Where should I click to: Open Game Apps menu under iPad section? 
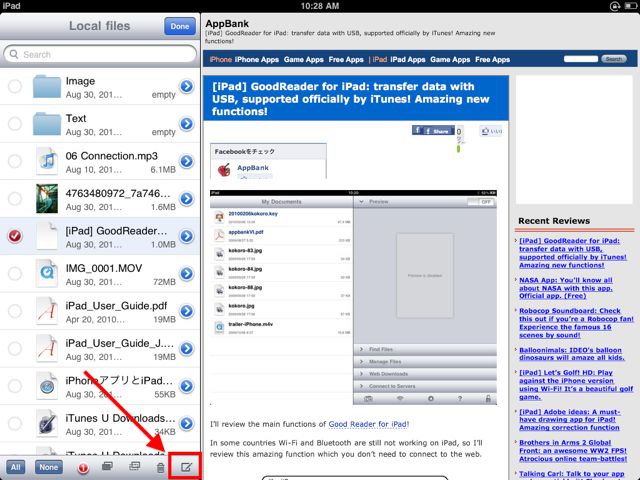click(x=450, y=60)
